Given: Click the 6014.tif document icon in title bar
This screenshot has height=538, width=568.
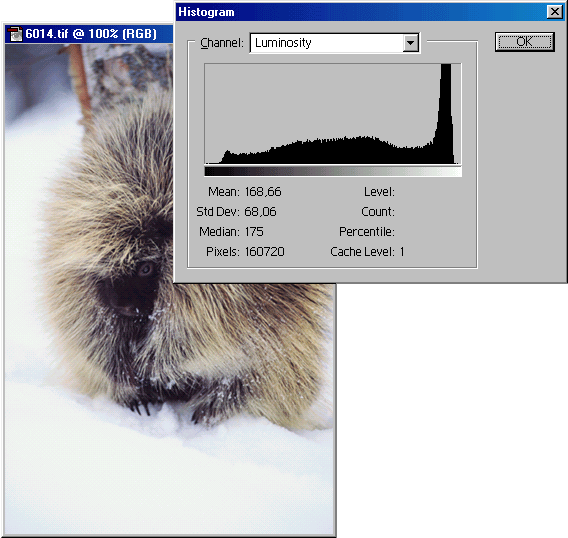Looking at the screenshot, I should point(15,34).
